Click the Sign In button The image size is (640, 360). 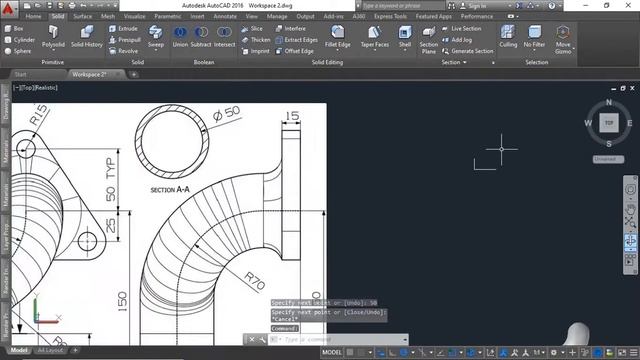click(x=473, y=6)
